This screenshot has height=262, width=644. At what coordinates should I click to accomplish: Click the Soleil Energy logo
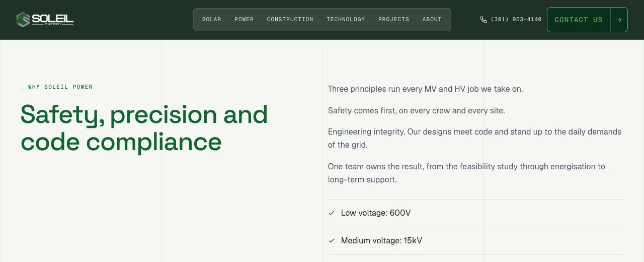(45, 20)
